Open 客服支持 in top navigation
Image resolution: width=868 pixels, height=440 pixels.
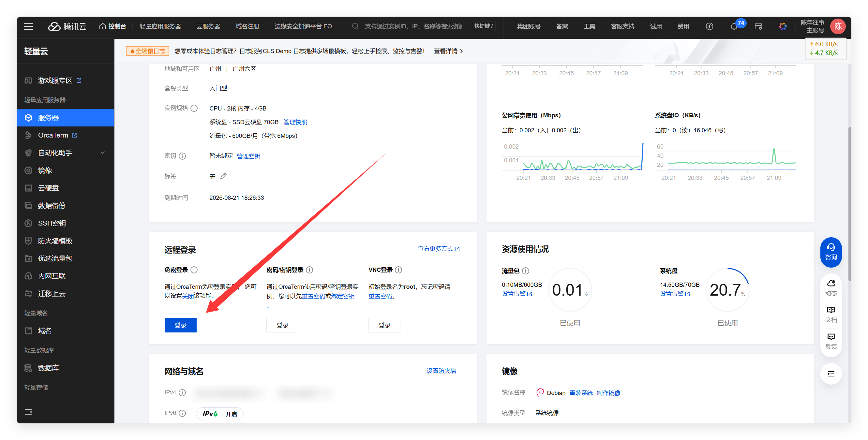[623, 26]
